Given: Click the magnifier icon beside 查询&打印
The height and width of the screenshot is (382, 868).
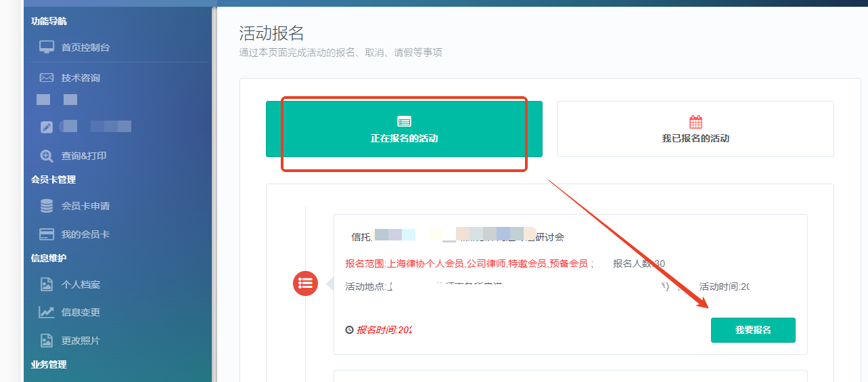Looking at the screenshot, I should 47,156.
